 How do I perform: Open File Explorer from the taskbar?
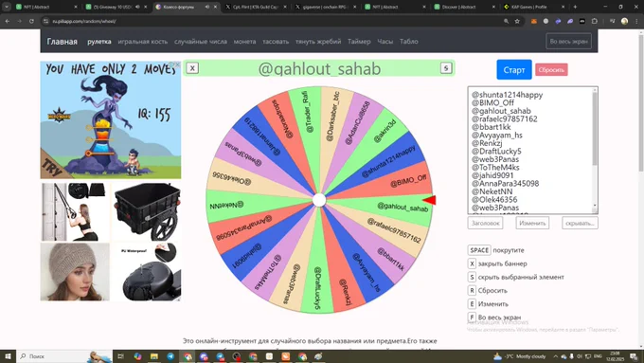(x=154, y=356)
